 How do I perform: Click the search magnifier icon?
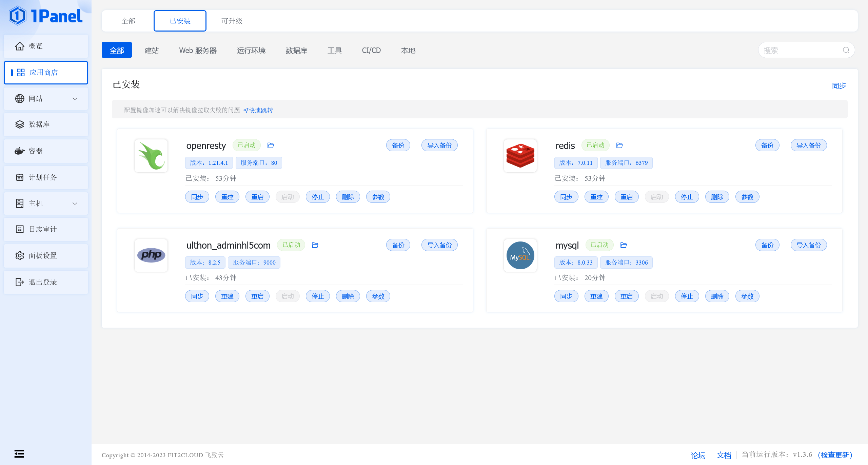click(x=846, y=50)
